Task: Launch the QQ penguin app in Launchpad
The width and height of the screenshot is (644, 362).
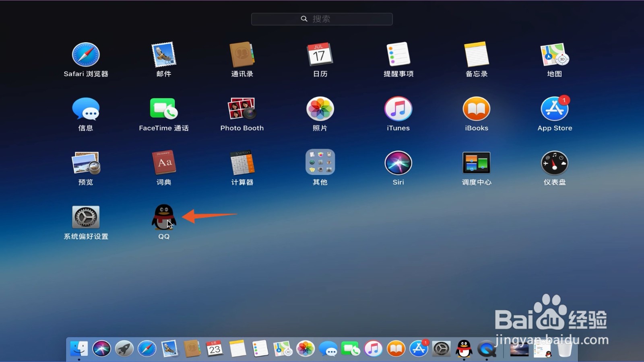Action: 164,217
